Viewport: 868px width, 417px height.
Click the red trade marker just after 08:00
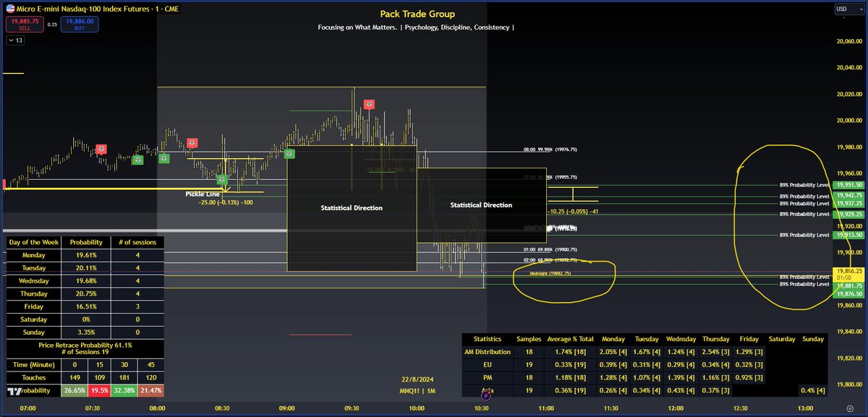[x=192, y=143]
